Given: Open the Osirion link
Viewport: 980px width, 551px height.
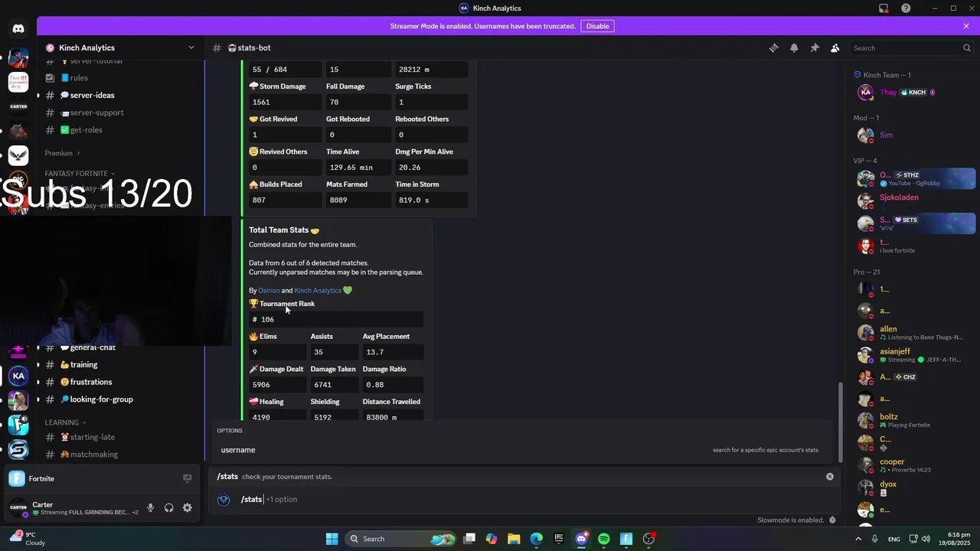Looking at the screenshot, I should (x=269, y=291).
